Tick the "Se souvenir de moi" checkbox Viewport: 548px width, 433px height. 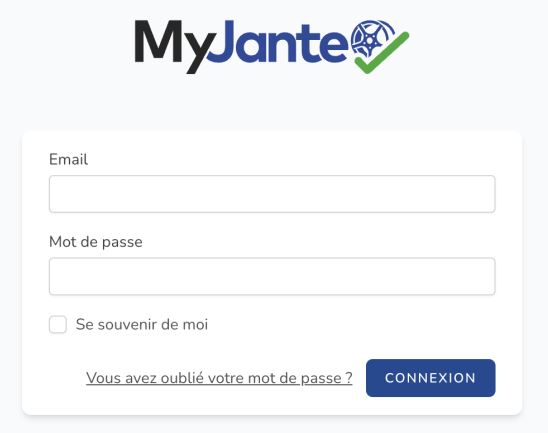coord(58,325)
